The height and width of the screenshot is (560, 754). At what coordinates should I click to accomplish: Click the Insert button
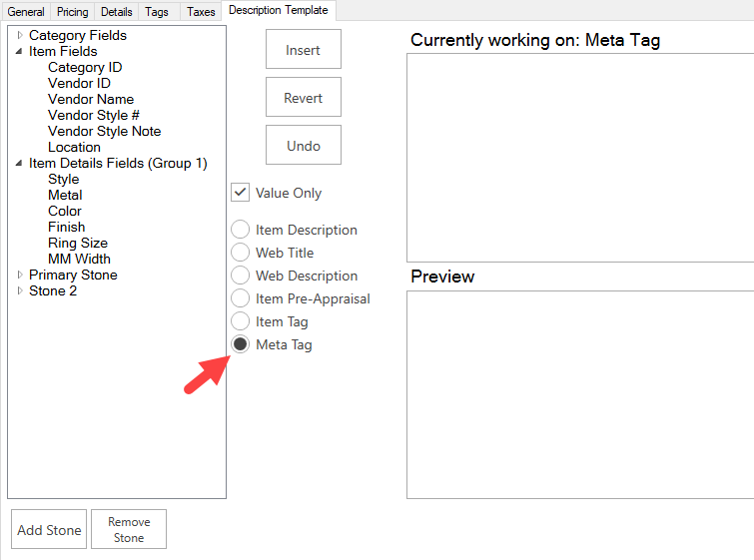point(304,50)
